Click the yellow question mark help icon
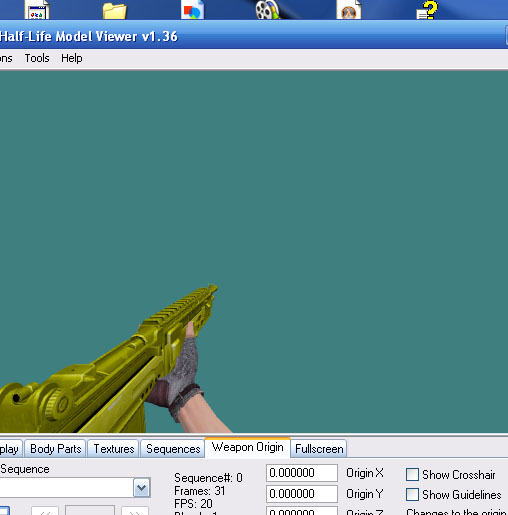 click(x=427, y=10)
